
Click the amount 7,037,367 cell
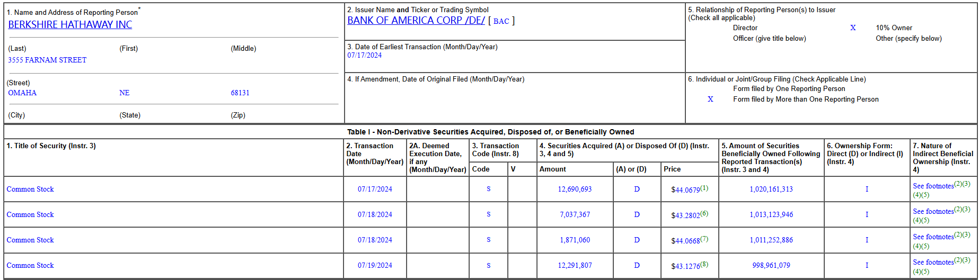[x=575, y=214]
